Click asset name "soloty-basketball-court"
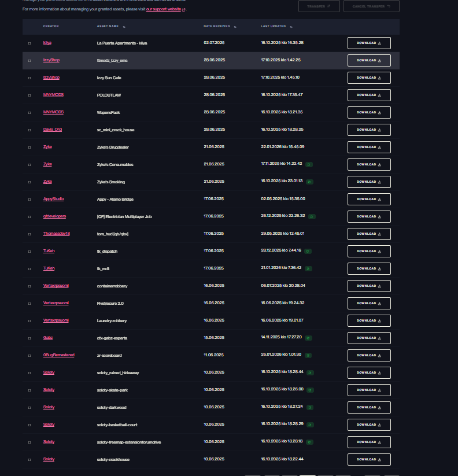This screenshot has width=458, height=476. click(117, 425)
